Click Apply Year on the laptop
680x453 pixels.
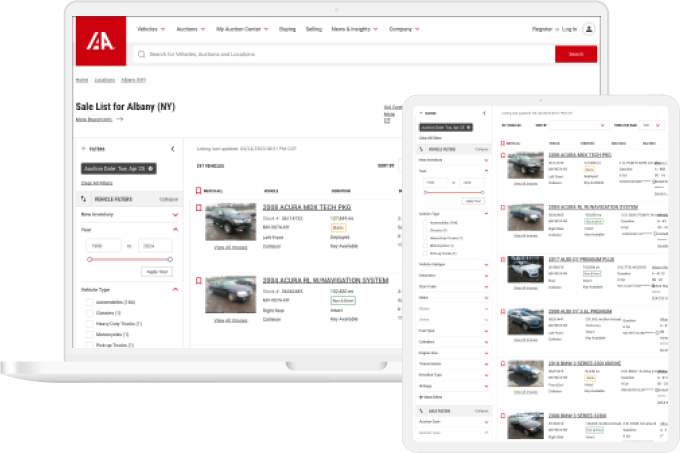pyautogui.click(x=157, y=272)
